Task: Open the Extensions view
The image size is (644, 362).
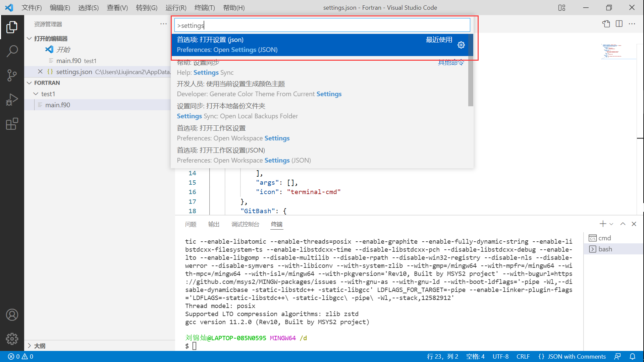Action: tap(12, 124)
